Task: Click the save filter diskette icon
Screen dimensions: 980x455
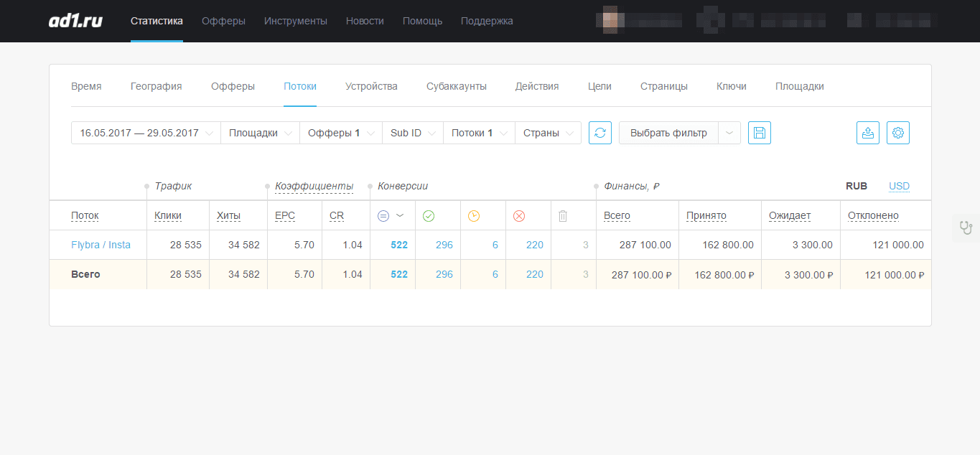Action: pos(759,132)
